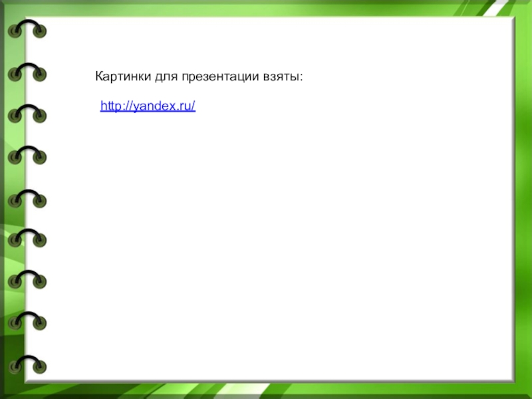
Task: Select the text "Картинки для презентации взяты:"
Action: (x=199, y=76)
